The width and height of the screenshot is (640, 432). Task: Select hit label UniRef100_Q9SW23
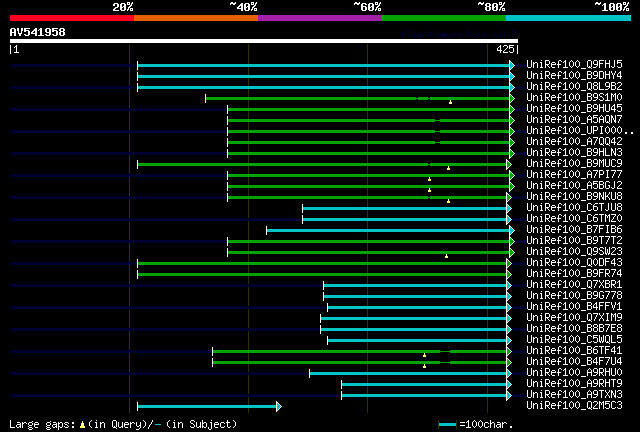[574, 252]
